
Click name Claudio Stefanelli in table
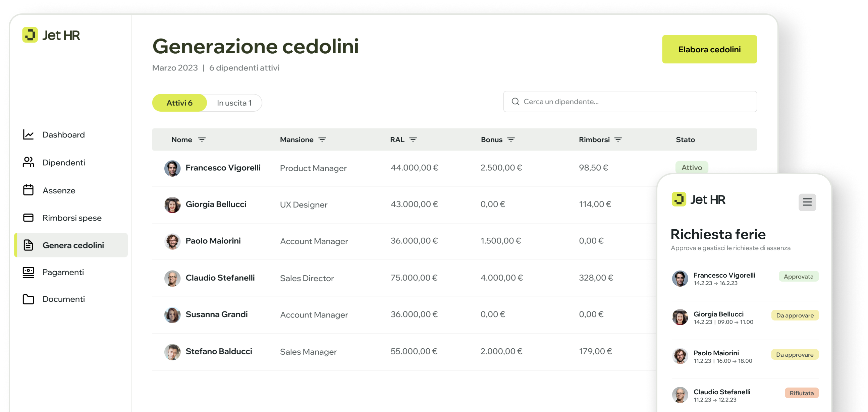220,278
